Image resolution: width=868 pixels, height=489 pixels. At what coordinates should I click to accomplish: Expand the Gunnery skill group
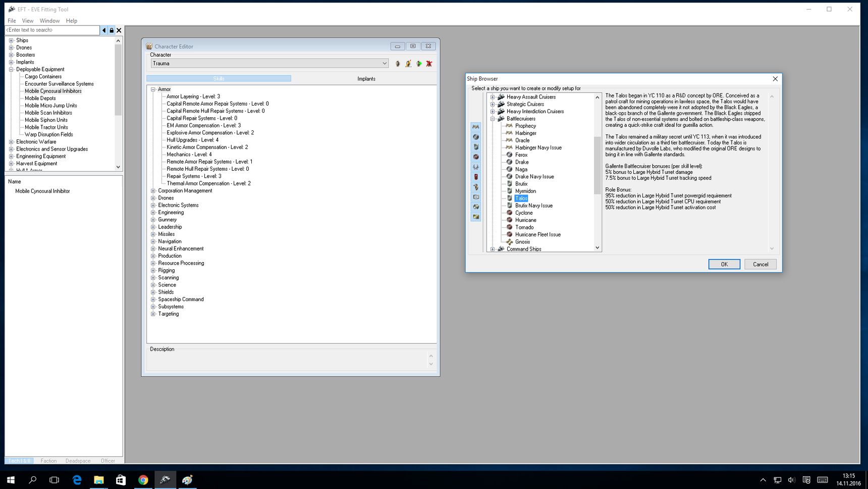pos(153,220)
